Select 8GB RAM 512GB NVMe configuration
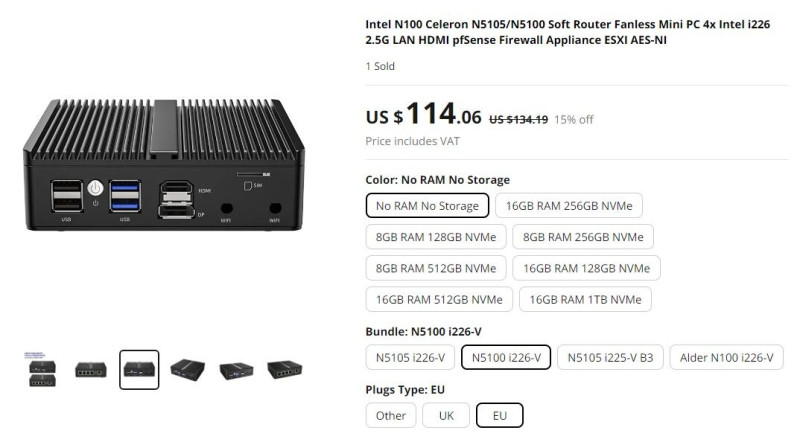The height and width of the screenshot is (442, 800). click(x=436, y=268)
